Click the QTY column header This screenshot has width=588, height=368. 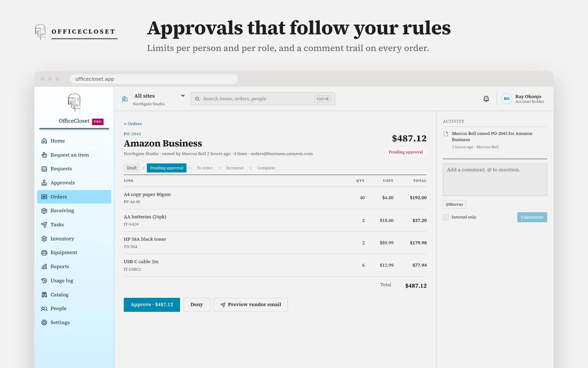(360, 181)
